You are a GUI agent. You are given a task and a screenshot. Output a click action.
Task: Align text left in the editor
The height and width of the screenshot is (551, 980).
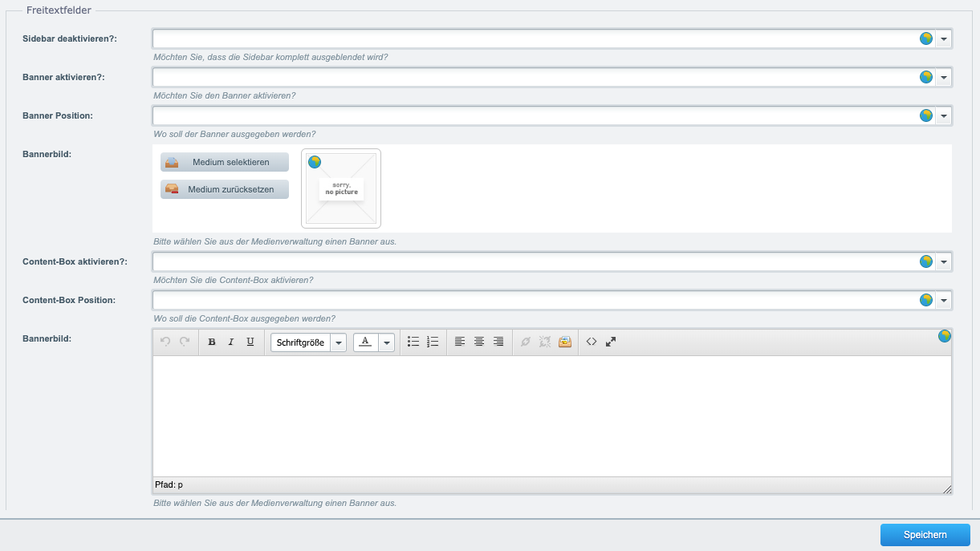click(460, 342)
